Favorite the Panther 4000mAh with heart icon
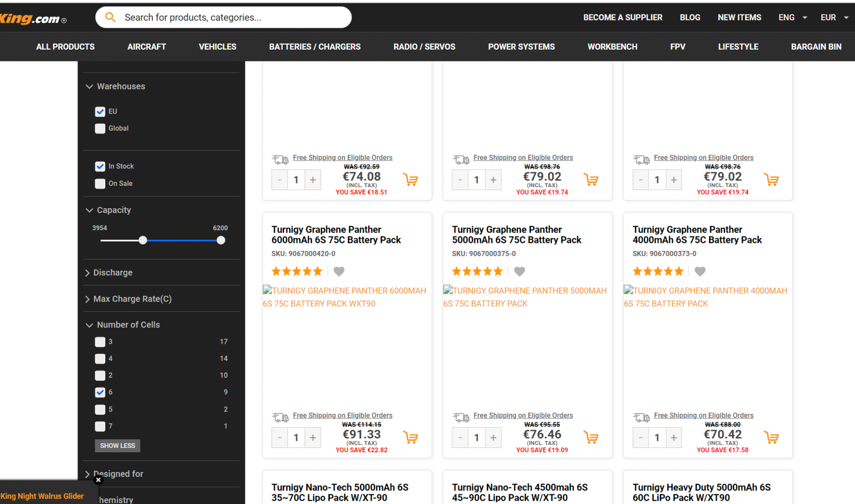 pos(700,271)
